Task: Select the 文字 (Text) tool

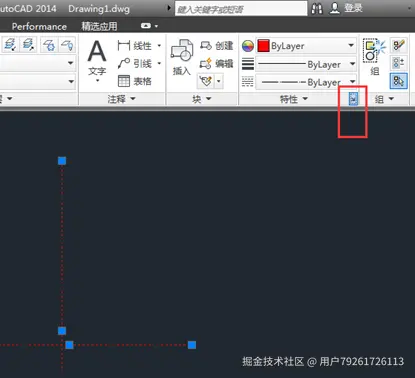Action: (x=97, y=57)
